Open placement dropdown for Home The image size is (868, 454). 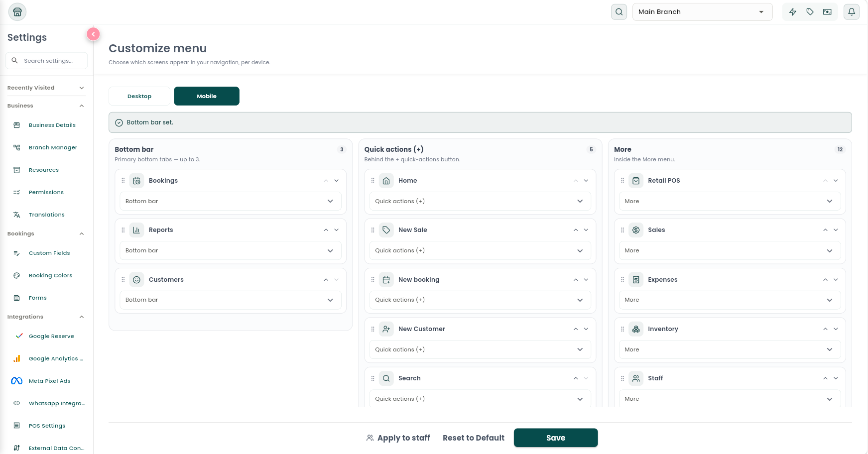480,201
